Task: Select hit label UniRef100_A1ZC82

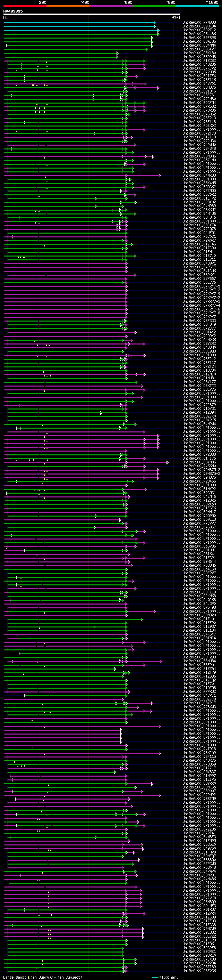Action: click(x=199, y=60)
